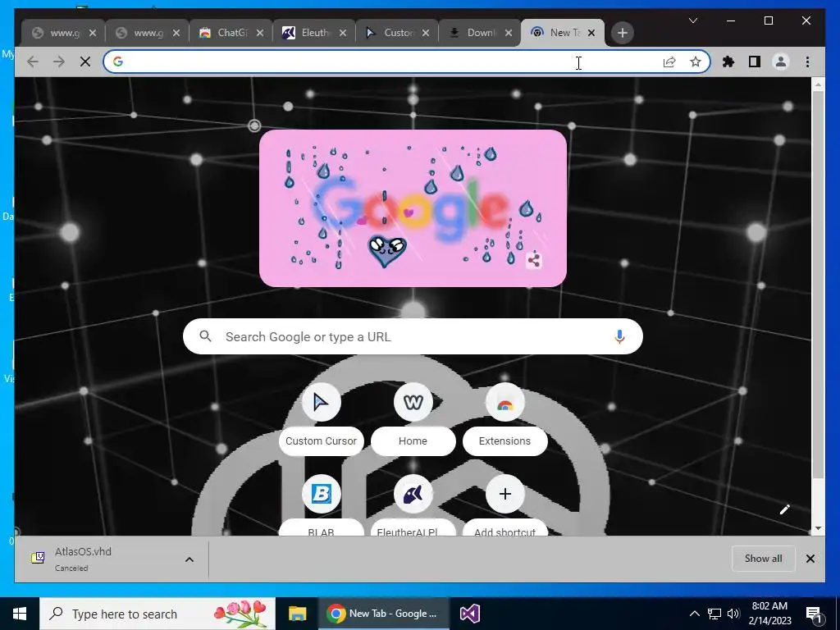The height and width of the screenshot is (630, 840).
Task: Close the Downloads tab
Action: tap(509, 33)
